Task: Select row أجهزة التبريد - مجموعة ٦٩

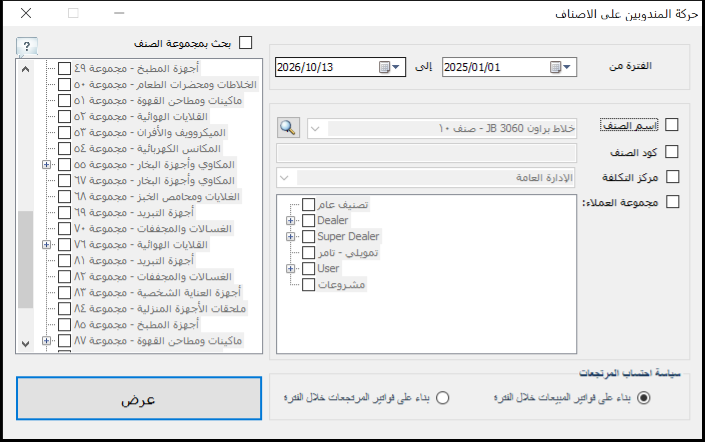Action: pyautogui.click(x=134, y=212)
